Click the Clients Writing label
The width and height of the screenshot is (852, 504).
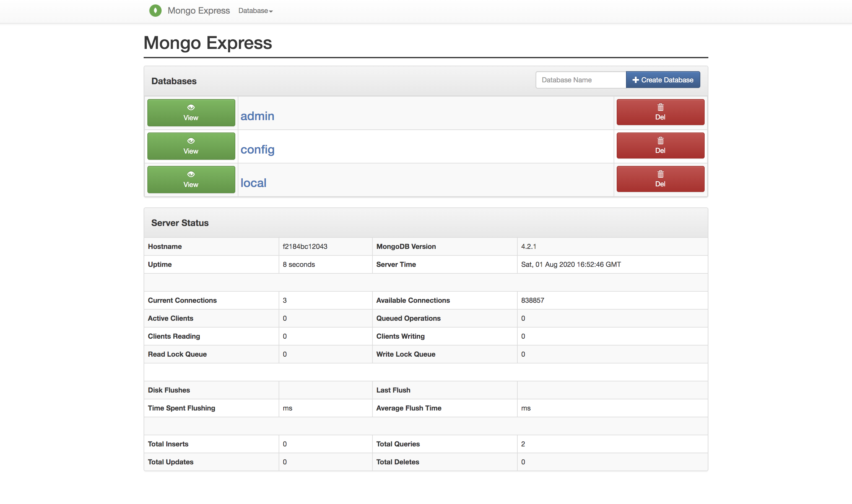(400, 337)
